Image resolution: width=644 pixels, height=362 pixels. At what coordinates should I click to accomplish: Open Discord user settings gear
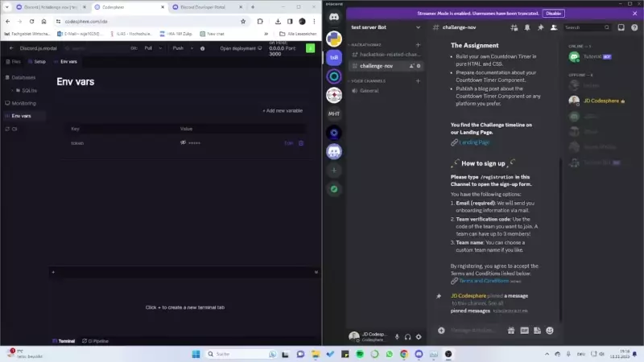coord(419,337)
